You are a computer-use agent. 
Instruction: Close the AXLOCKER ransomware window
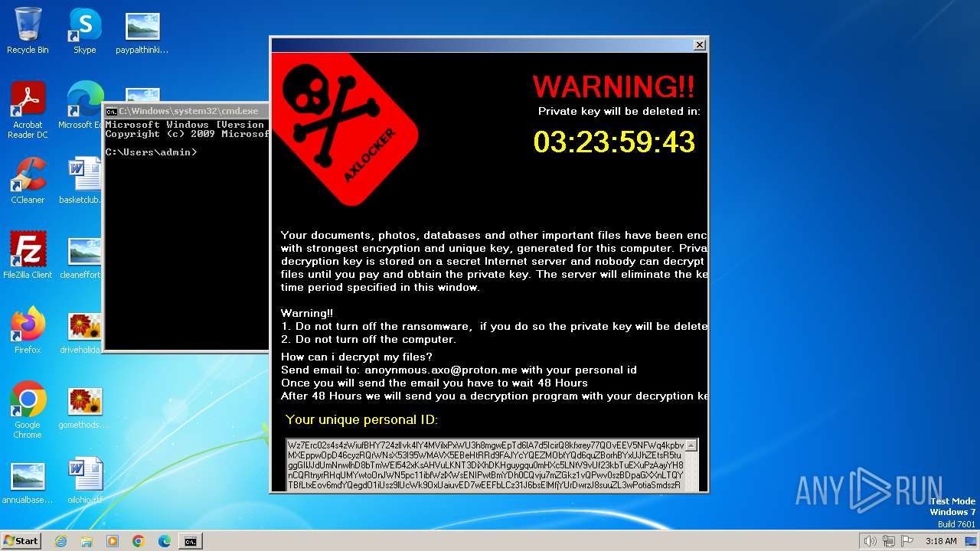[699, 45]
